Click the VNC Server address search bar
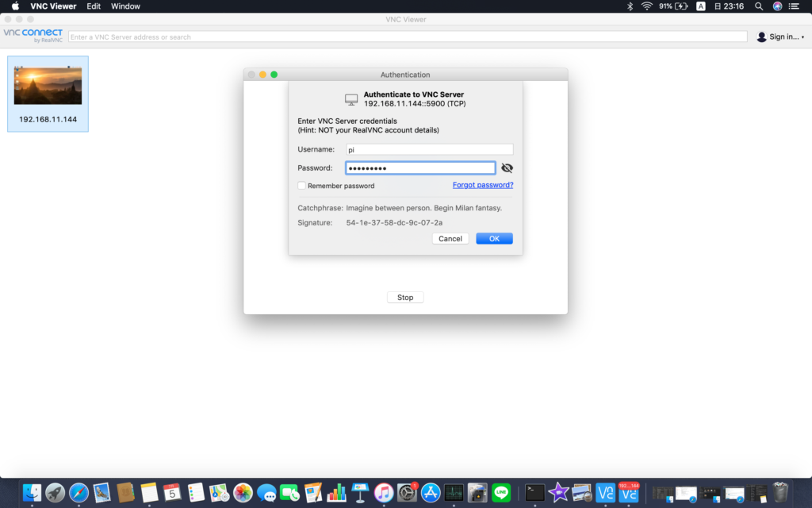The image size is (812, 508). point(408,37)
